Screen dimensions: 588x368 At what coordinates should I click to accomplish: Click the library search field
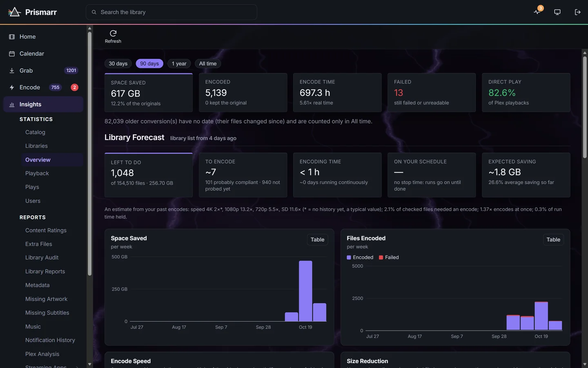[171, 12]
